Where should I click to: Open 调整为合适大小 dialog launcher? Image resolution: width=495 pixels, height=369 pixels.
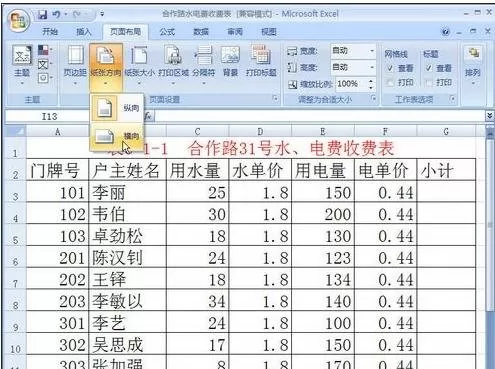[x=373, y=99]
